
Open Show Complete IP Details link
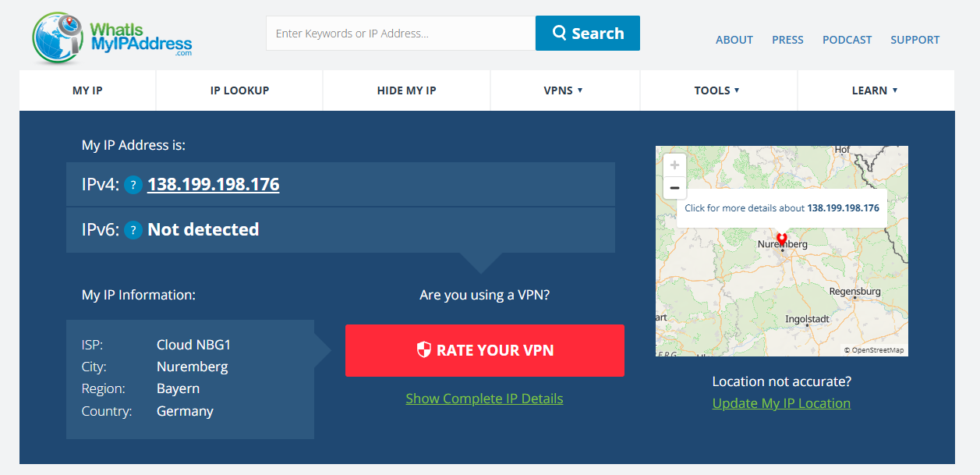click(484, 399)
